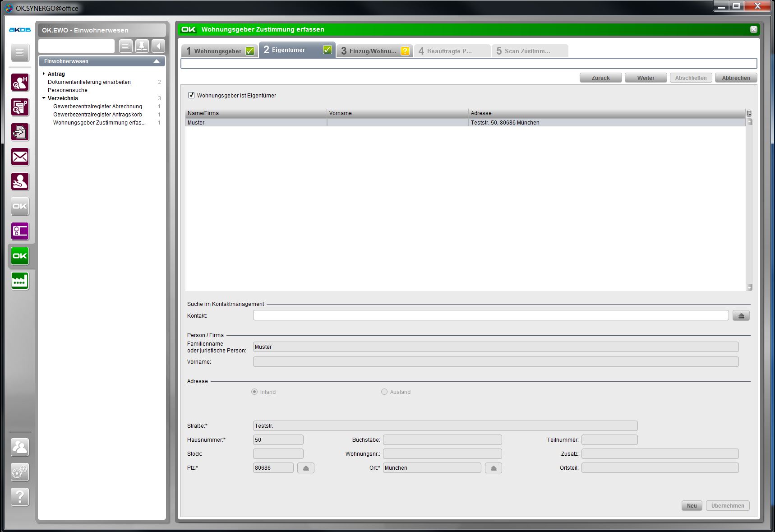Collapse the Einwohnerwesen panel header
This screenshot has height=532, width=775.
(157, 61)
